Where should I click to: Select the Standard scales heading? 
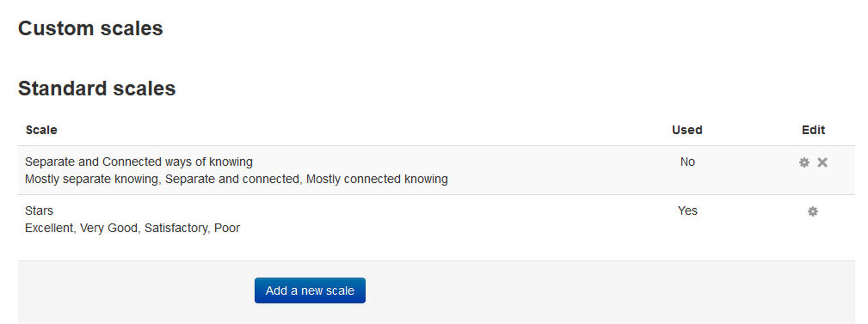97,89
